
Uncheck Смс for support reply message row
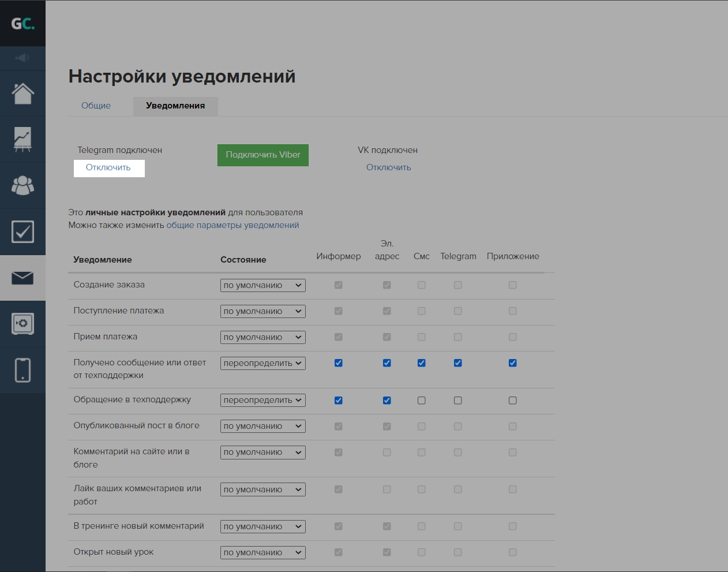pos(422,363)
